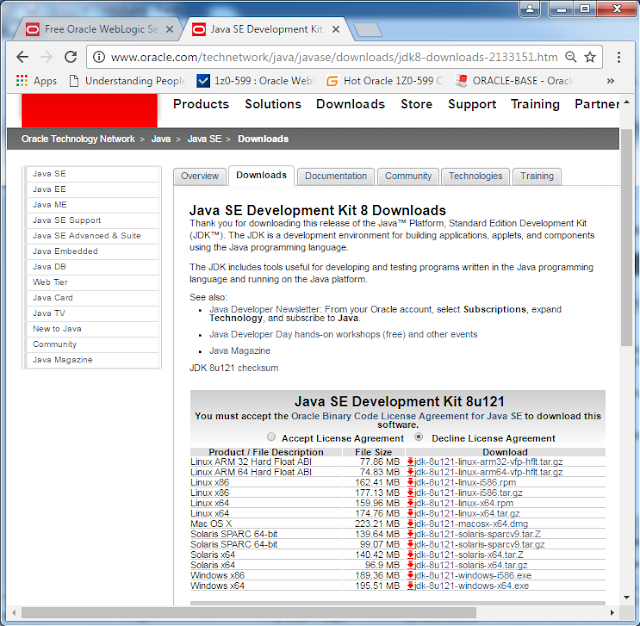This screenshot has height=626, width=640.
Task: Close the Java SE Development Kit tab
Action: point(336,29)
